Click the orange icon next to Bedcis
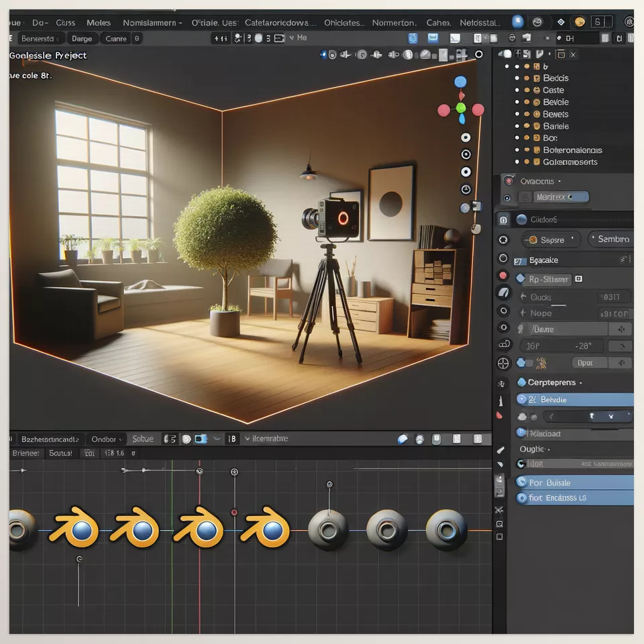Image resolution: width=644 pixels, height=644 pixels. 537,78
